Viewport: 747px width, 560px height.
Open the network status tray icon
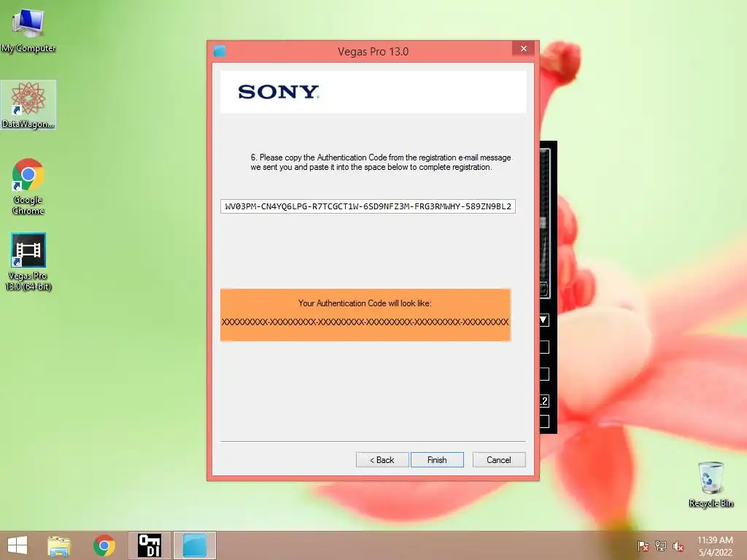coord(661,545)
